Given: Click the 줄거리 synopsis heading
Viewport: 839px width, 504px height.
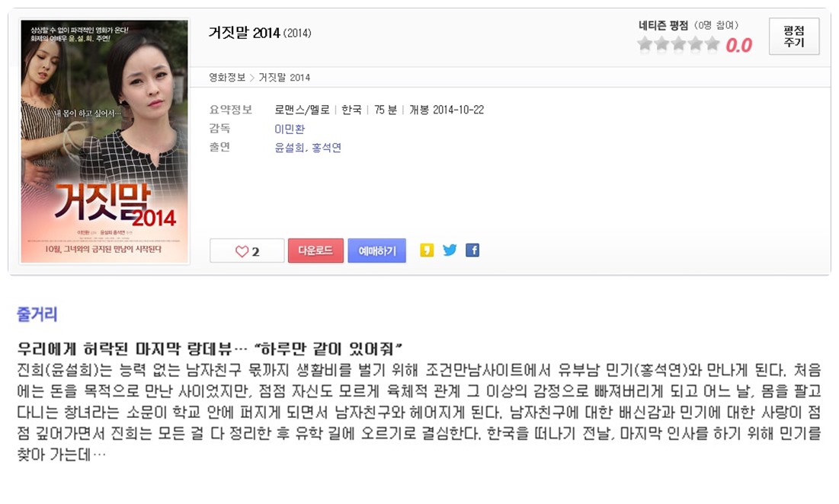Looking at the screenshot, I should point(37,314).
